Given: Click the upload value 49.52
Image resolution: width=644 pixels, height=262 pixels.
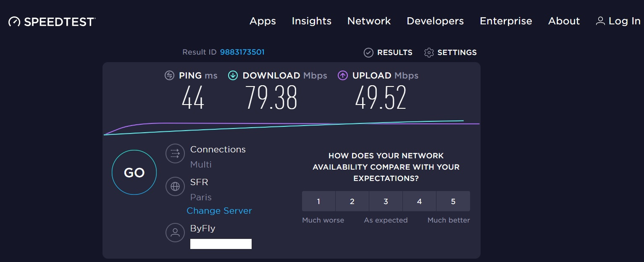Looking at the screenshot, I should [x=381, y=97].
